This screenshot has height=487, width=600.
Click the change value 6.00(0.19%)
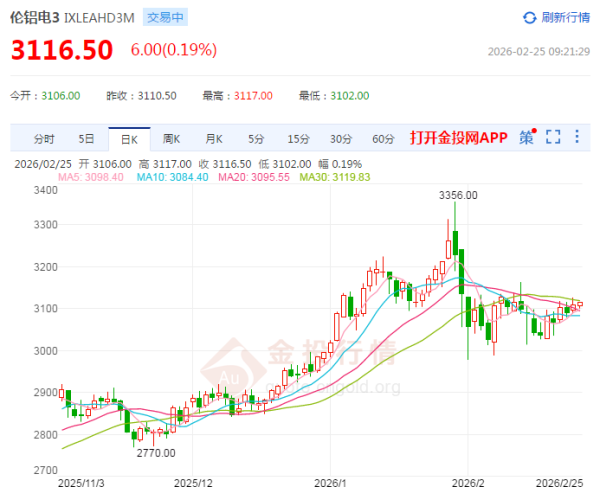tap(174, 50)
